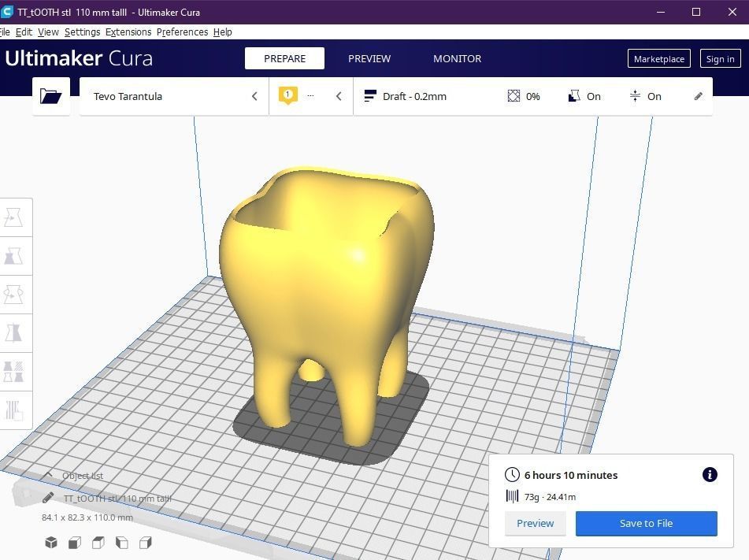Select the Mirror tool in left toolbar

13,333
